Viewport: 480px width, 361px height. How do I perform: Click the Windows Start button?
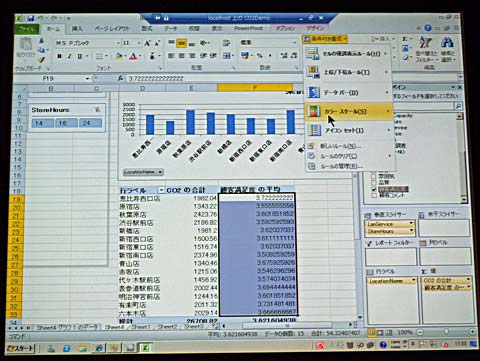pyautogui.click(x=20, y=349)
